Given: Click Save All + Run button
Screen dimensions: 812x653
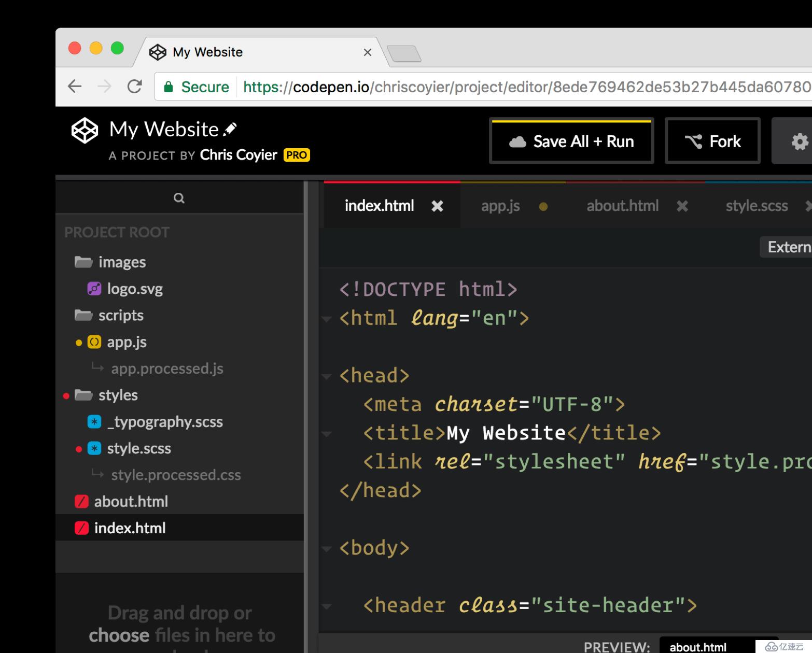Looking at the screenshot, I should (571, 141).
